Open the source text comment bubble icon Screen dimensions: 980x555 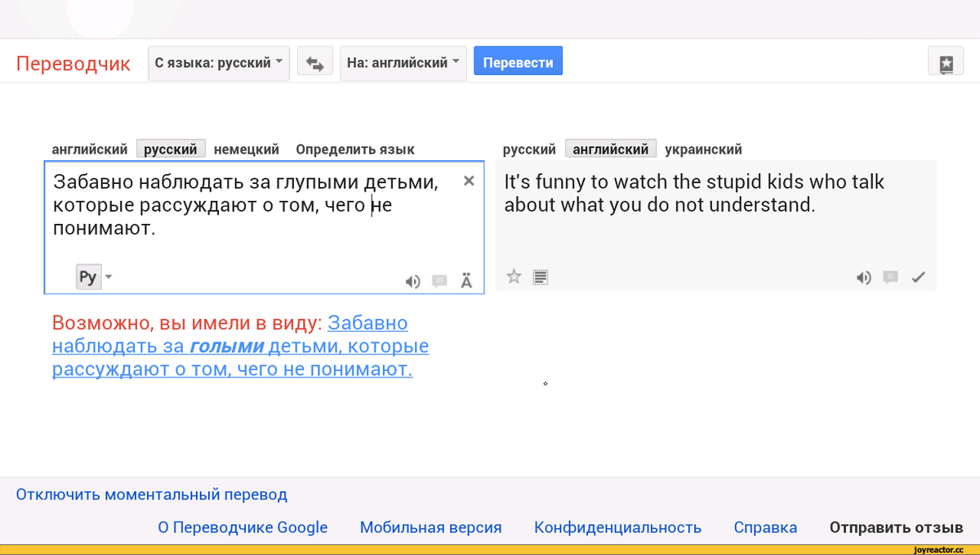click(x=440, y=281)
